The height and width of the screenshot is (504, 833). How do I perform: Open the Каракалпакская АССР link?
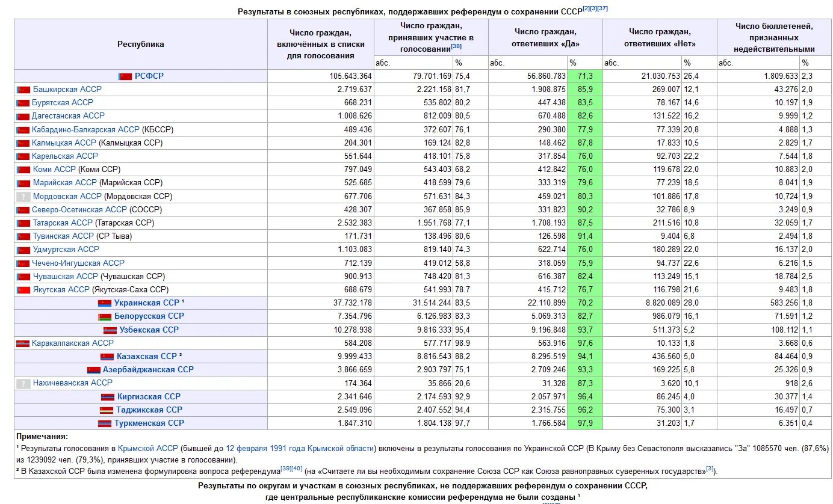click(73, 343)
